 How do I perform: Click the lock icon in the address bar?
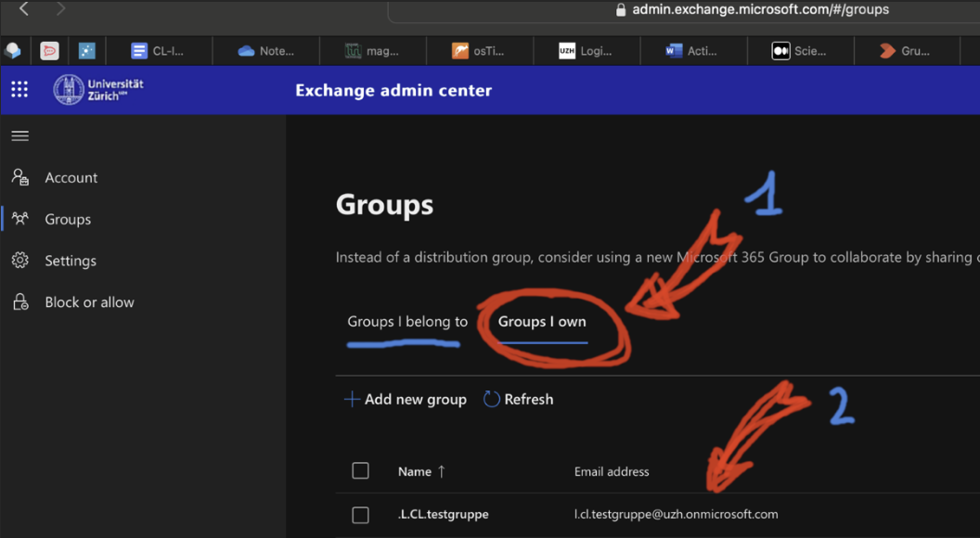[621, 9]
